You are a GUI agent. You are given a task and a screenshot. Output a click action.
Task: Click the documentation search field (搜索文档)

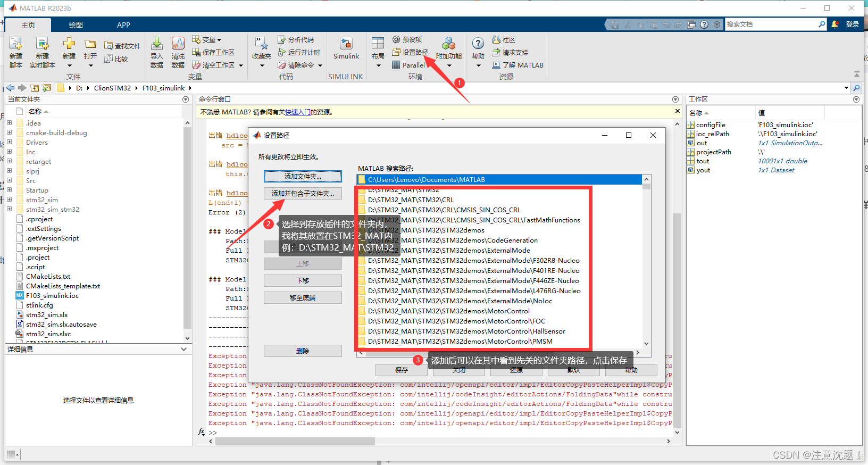point(771,24)
